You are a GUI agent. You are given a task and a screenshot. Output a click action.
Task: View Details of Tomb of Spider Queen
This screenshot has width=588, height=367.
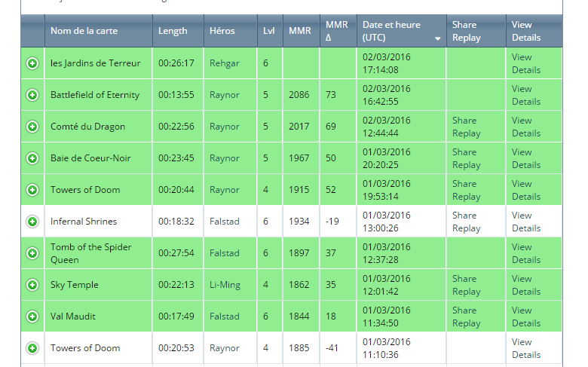pos(526,253)
